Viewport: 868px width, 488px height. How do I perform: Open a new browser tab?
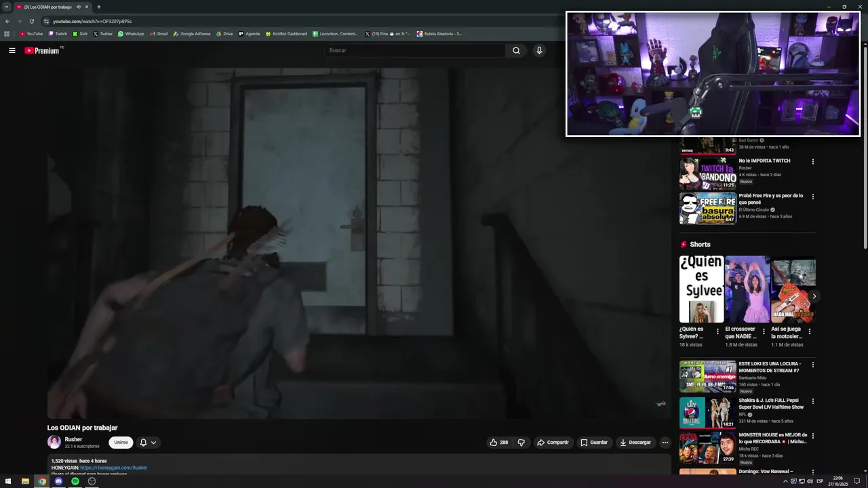[99, 7]
